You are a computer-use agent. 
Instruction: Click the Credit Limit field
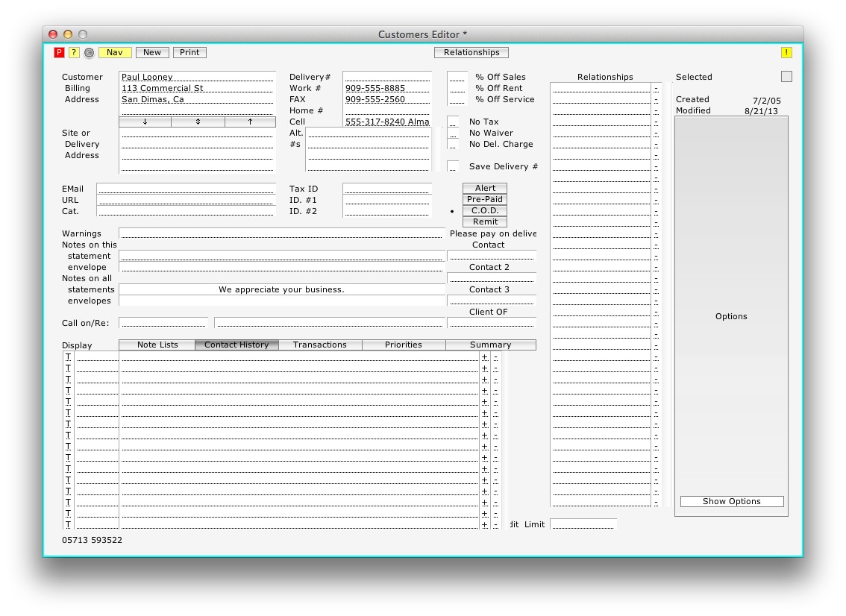(583, 524)
